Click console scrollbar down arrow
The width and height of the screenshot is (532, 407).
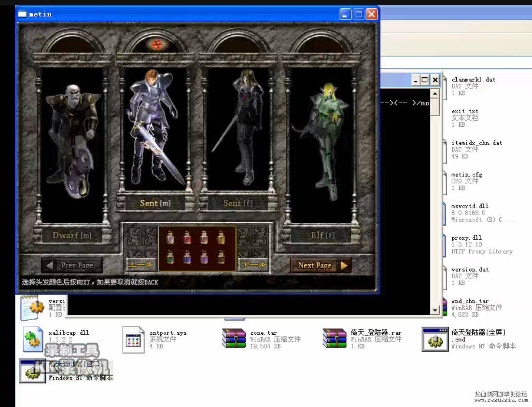pos(435,310)
